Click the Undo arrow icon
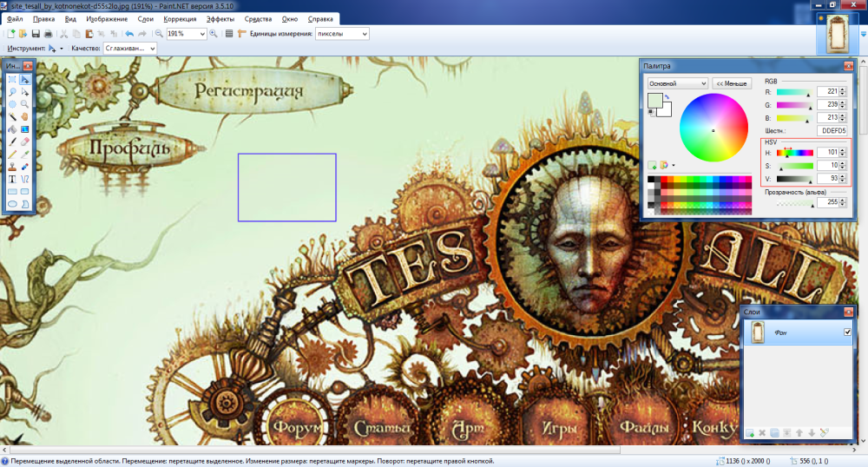The height and width of the screenshot is (467, 868). (x=129, y=34)
